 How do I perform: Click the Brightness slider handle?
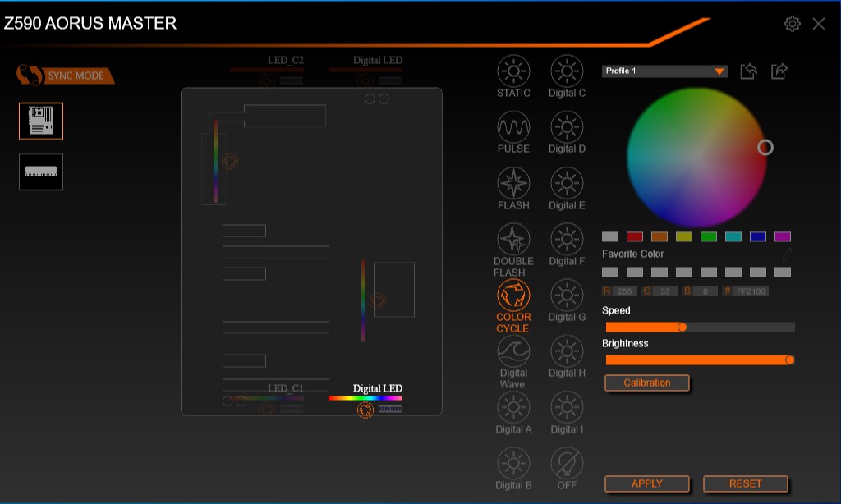click(x=789, y=360)
